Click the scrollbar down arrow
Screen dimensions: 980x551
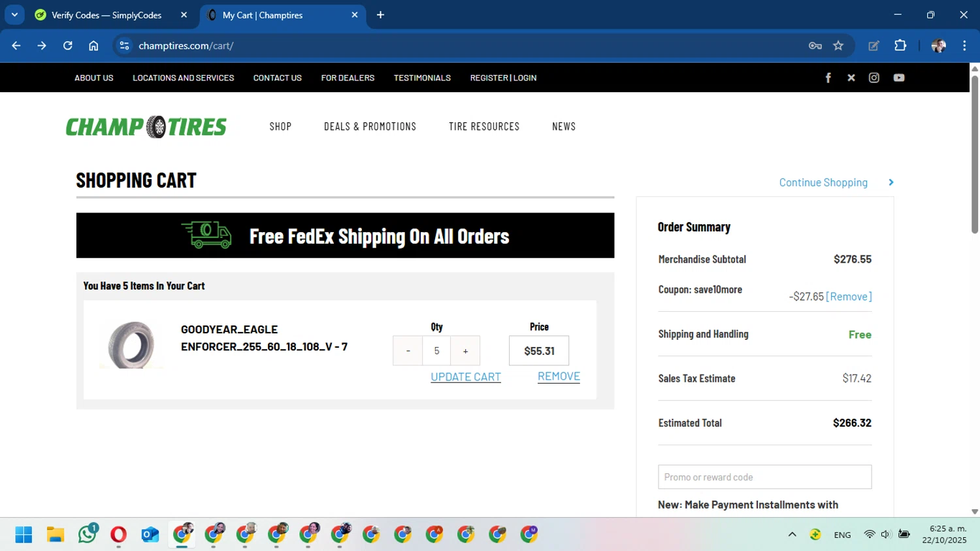pos(975,512)
